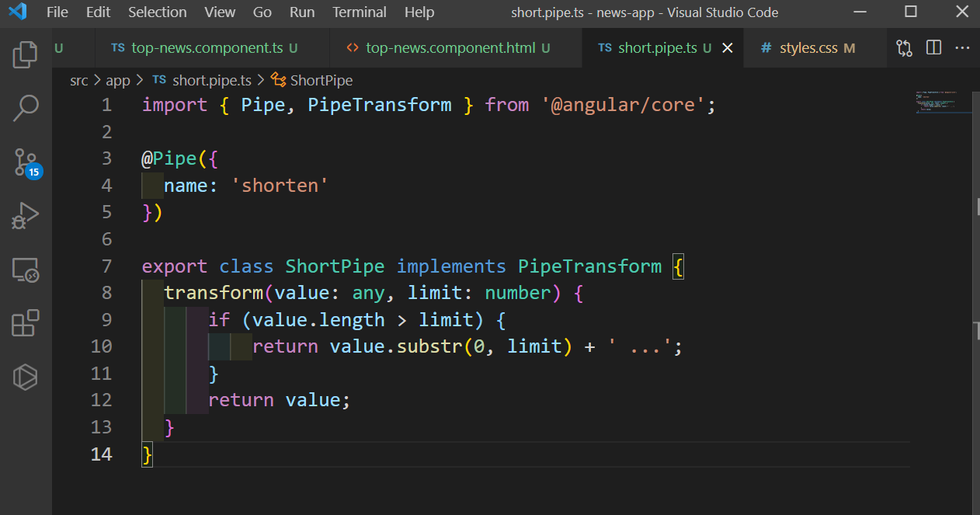
Task: Click the '@angular/core' import string
Action: tap(623, 105)
